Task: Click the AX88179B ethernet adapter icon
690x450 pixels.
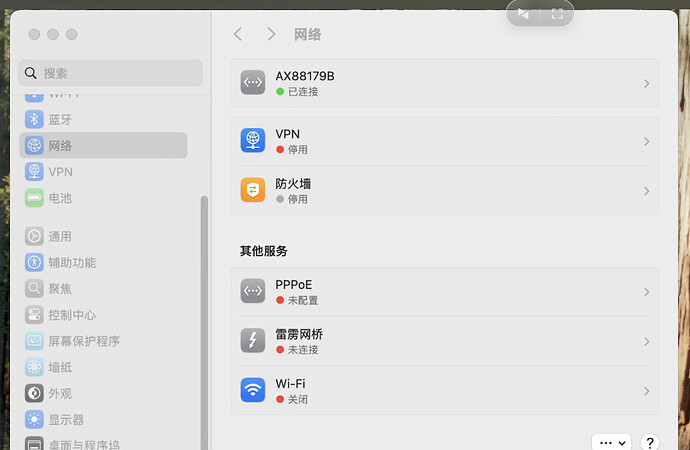Action: [253, 82]
